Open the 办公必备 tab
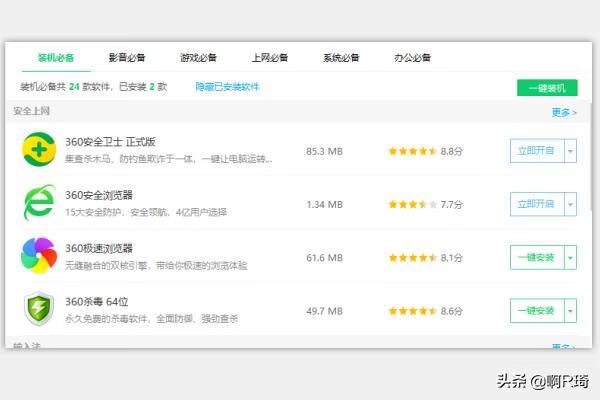The height and width of the screenshot is (400, 600). [x=412, y=58]
